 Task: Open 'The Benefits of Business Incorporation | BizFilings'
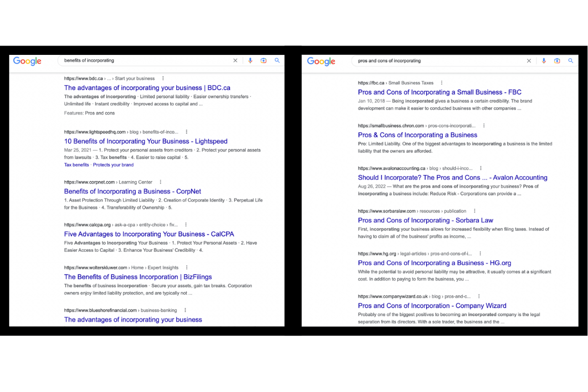[x=138, y=277]
